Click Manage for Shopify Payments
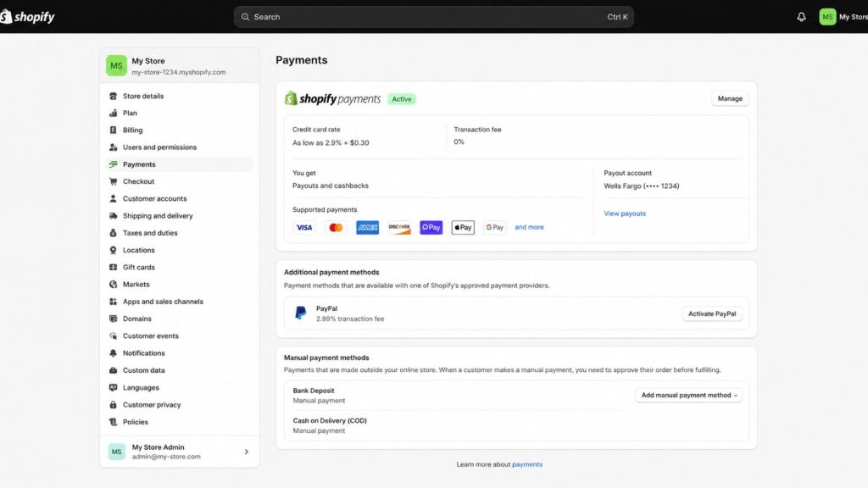Viewport: 868px width, 488px height. pyautogui.click(x=730, y=98)
